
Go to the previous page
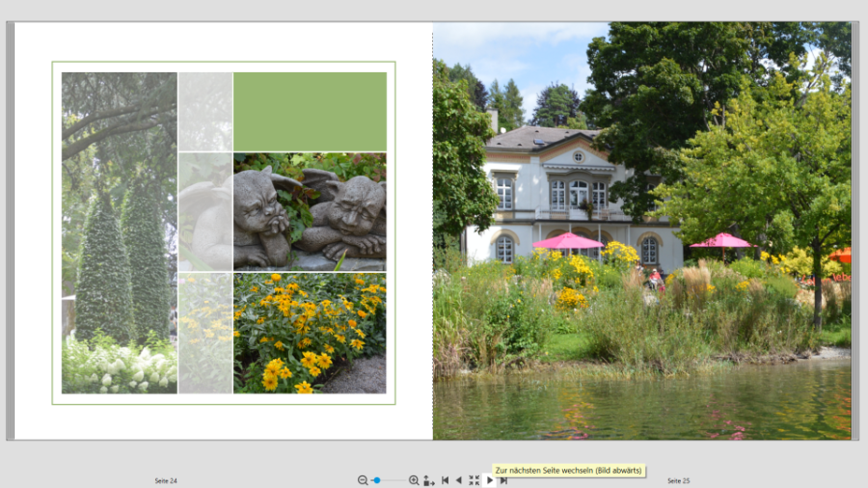tap(459, 480)
